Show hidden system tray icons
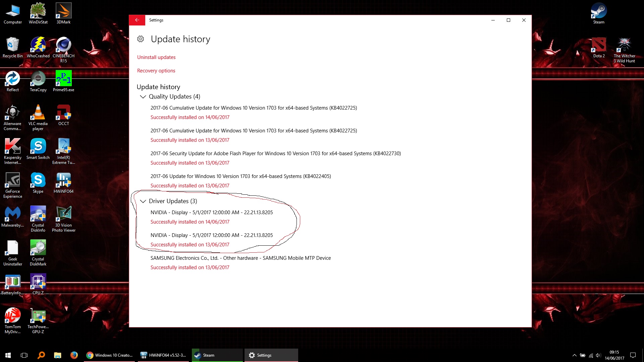Viewport: 644px width, 362px height. (x=574, y=355)
